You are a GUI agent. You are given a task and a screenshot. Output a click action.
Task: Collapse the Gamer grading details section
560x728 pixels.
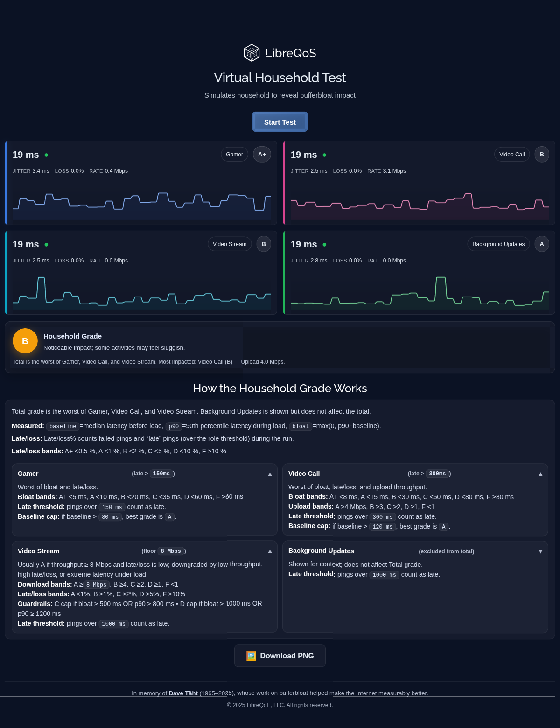click(270, 474)
